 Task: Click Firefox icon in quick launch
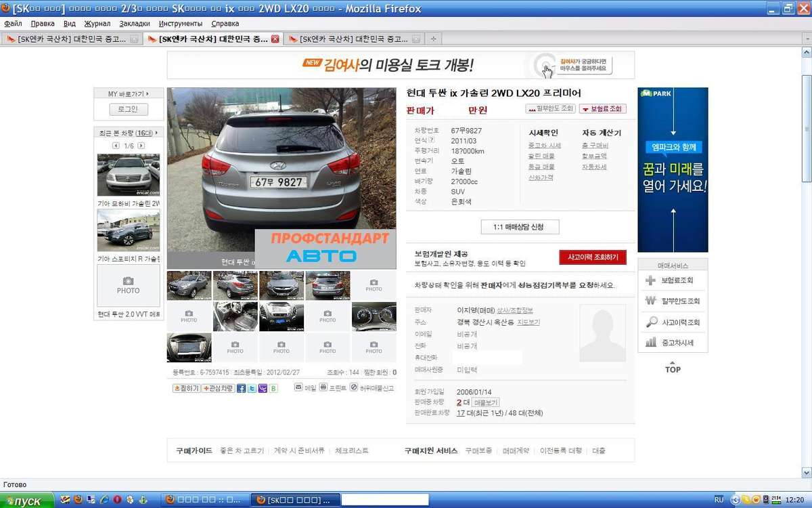click(78, 500)
